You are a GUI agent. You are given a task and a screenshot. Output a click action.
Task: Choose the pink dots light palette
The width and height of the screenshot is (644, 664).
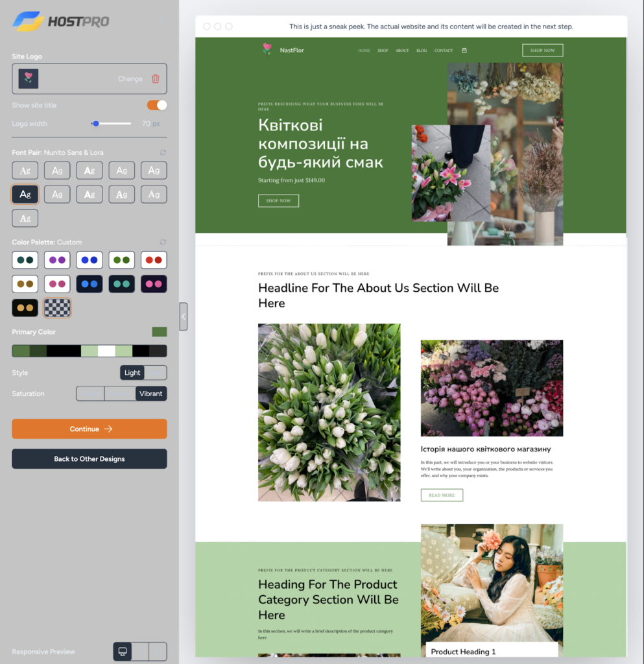(x=57, y=284)
